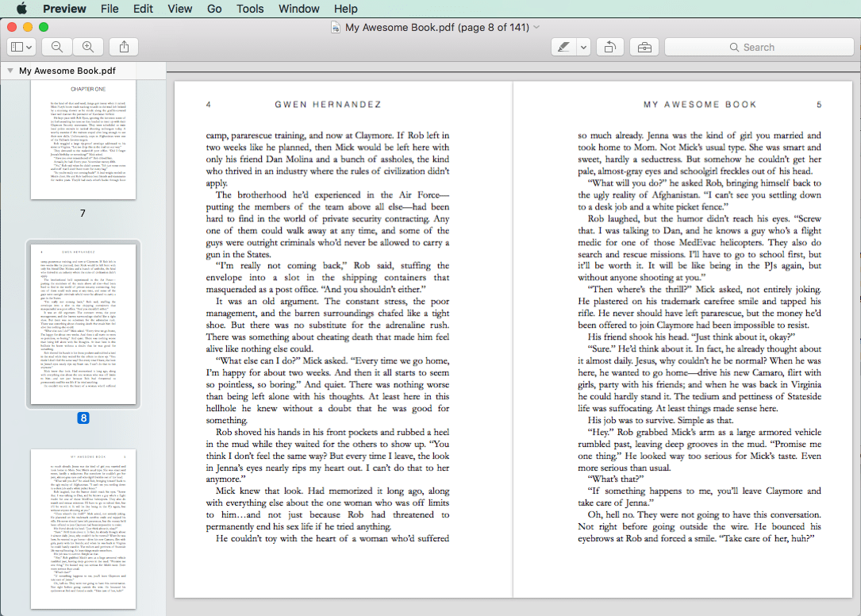Click the MY AWESOME BOOK page header
The image size is (861, 616).
(700, 105)
